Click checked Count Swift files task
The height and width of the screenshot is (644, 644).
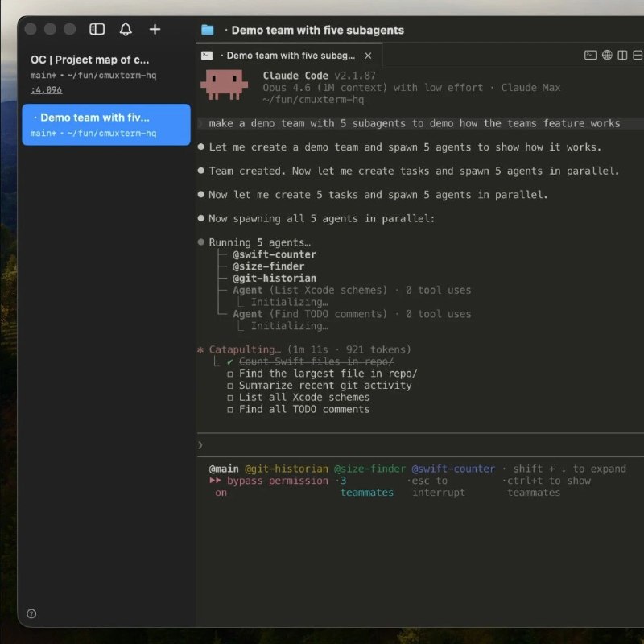click(316, 361)
